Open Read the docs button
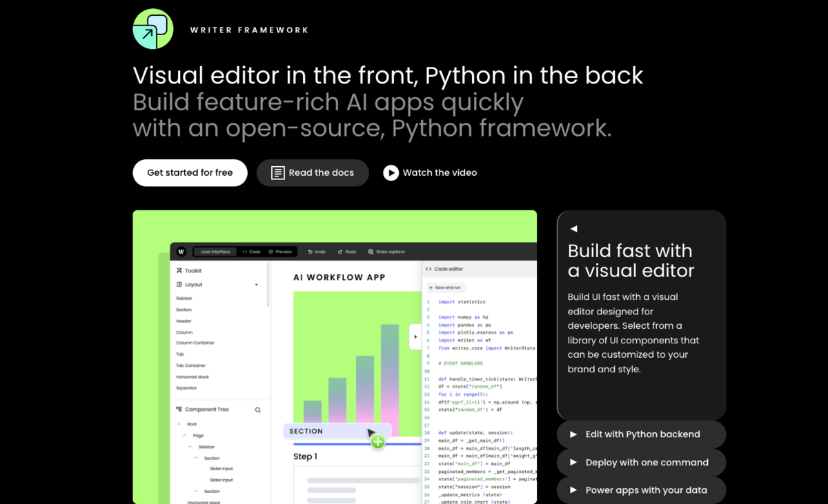This screenshot has height=504, width=828. tap(313, 173)
